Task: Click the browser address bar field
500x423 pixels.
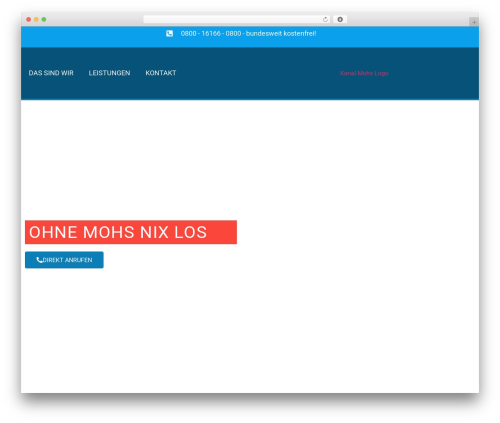Action: pyautogui.click(x=237, y=19)
